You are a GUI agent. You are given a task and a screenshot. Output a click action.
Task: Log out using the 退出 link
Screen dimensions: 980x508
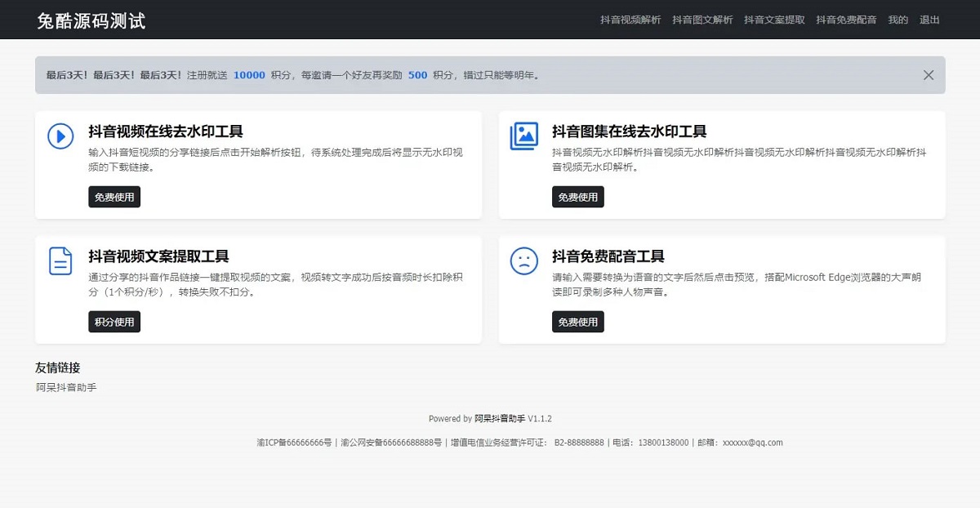tap(929, 20)
